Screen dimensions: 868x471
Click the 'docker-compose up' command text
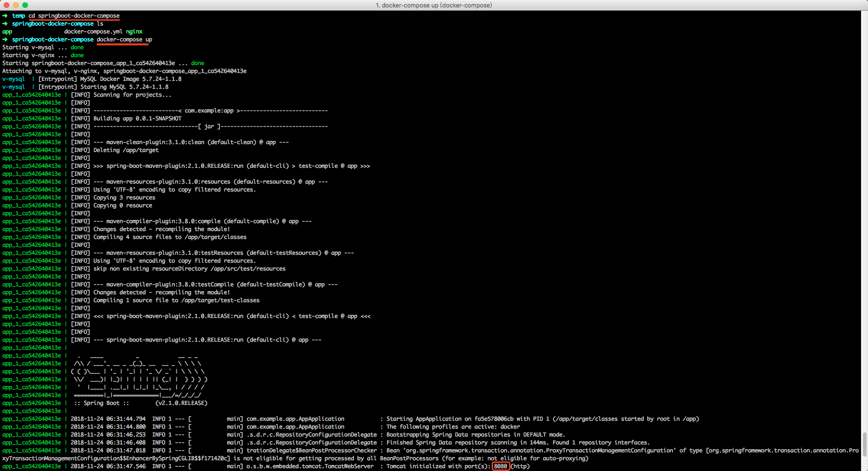[124, 40]
